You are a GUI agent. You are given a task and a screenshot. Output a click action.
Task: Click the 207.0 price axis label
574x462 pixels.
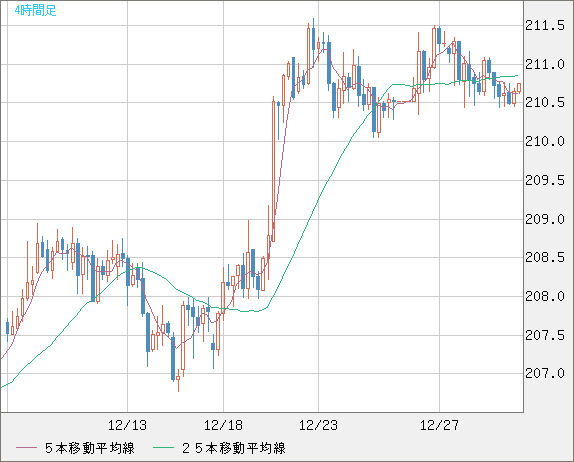[x=545, y=373]
